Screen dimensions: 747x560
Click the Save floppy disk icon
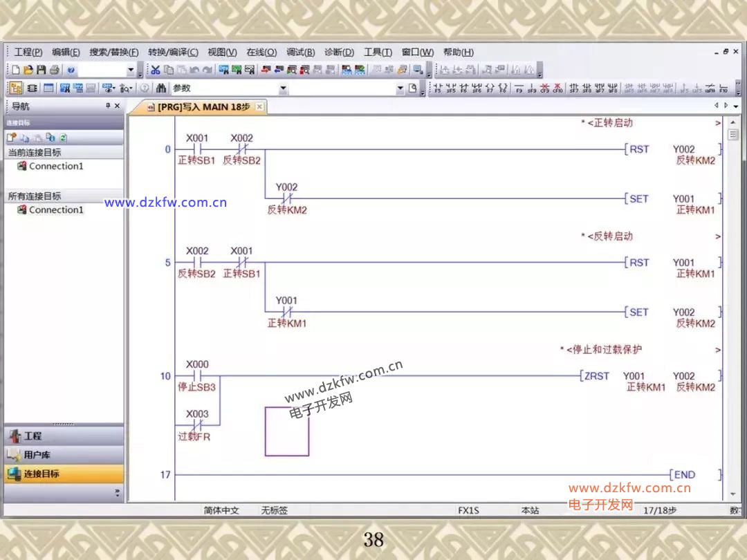41,70
